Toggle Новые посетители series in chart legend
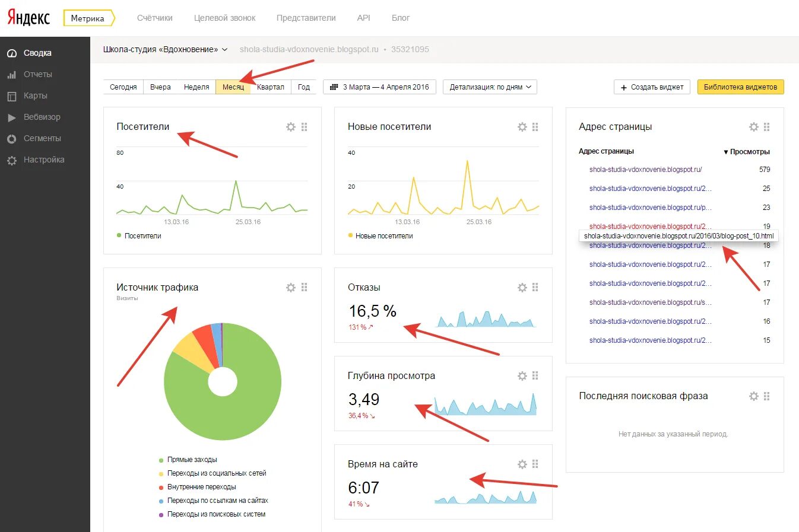This screenshot has width=799, height=532. click(381, 236)
